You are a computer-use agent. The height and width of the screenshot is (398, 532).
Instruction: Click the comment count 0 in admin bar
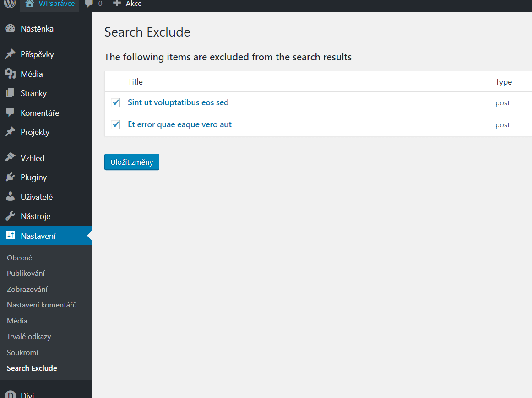(x=100, y=4)
